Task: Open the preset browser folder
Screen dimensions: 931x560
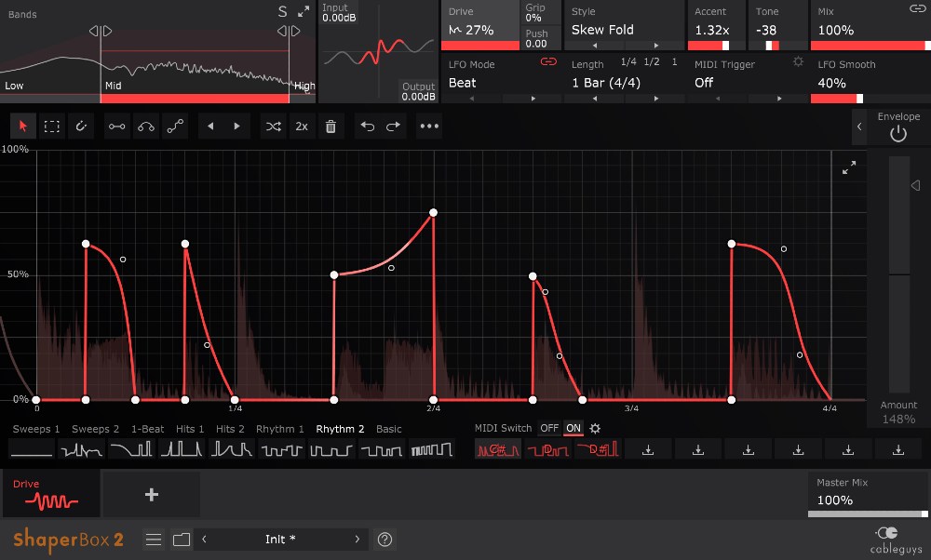Action: [x=182, y=540]
